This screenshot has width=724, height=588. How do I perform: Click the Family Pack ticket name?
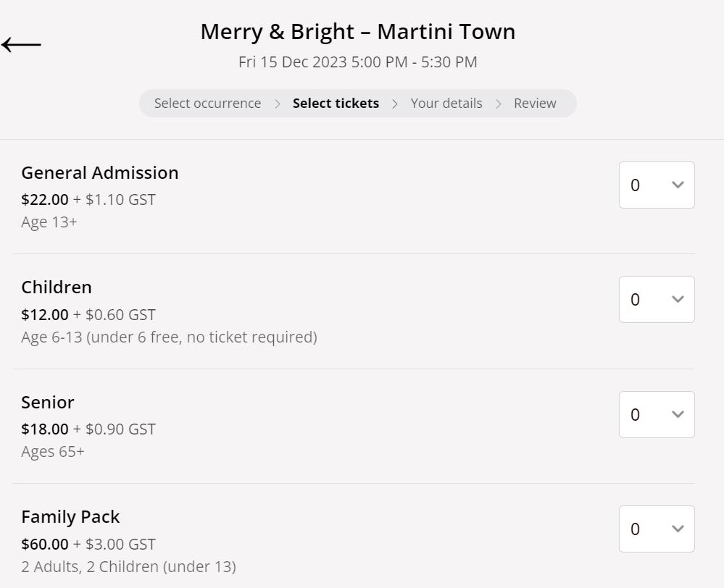(x=70, y=517)
